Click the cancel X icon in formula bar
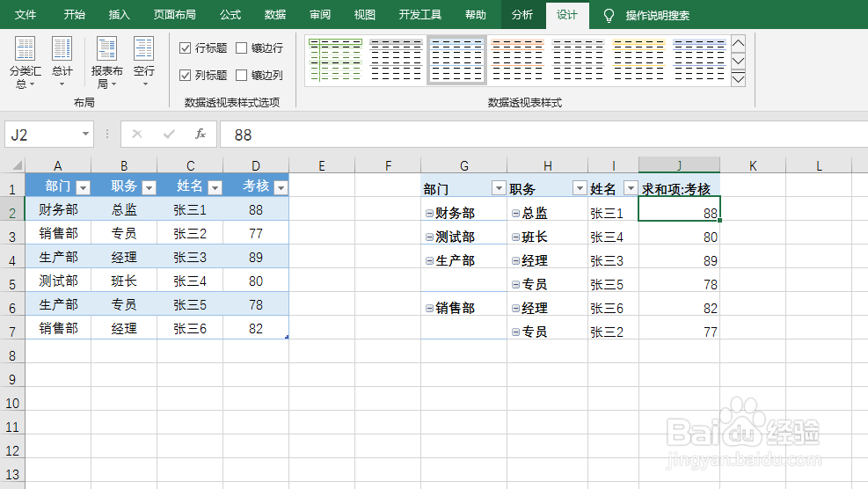Image resolution: width=868 pixels, height=489 pixels. (137, 134)
